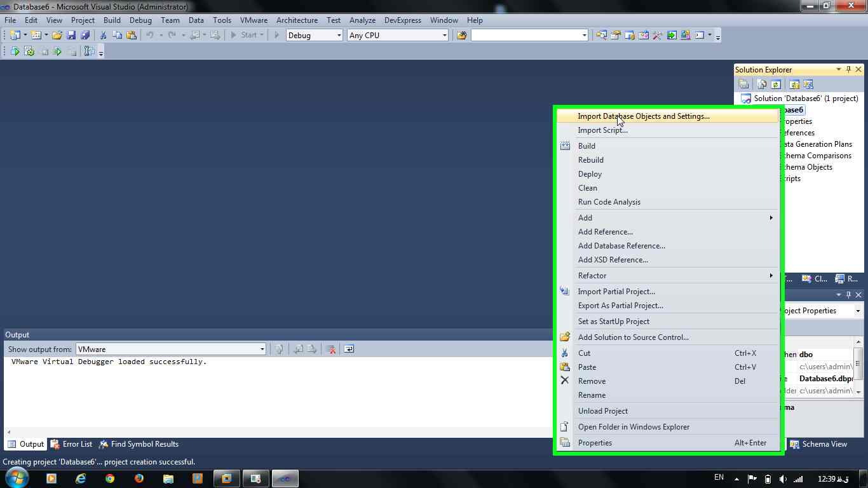Viewport: 868px width, 488px height.
Task: Toggle Word Wrap in the Output pane
Action: pyautogui.click(x=349, y=349)
